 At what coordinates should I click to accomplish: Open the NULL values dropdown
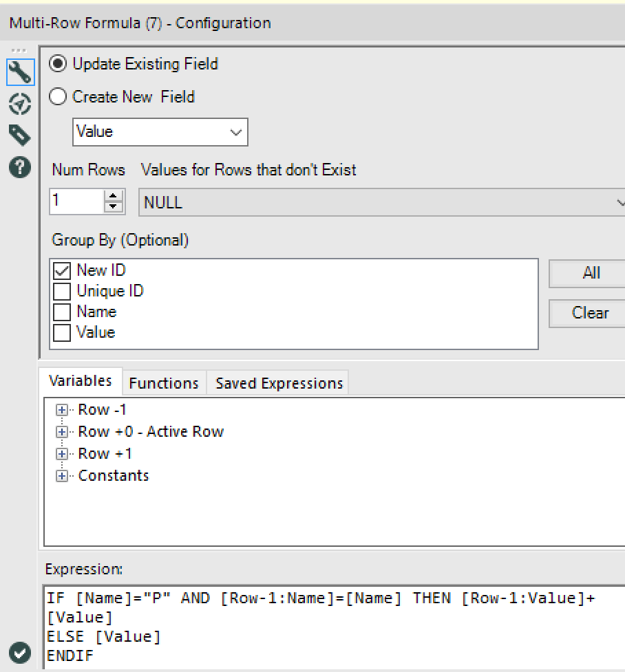[x=619, y=202]
